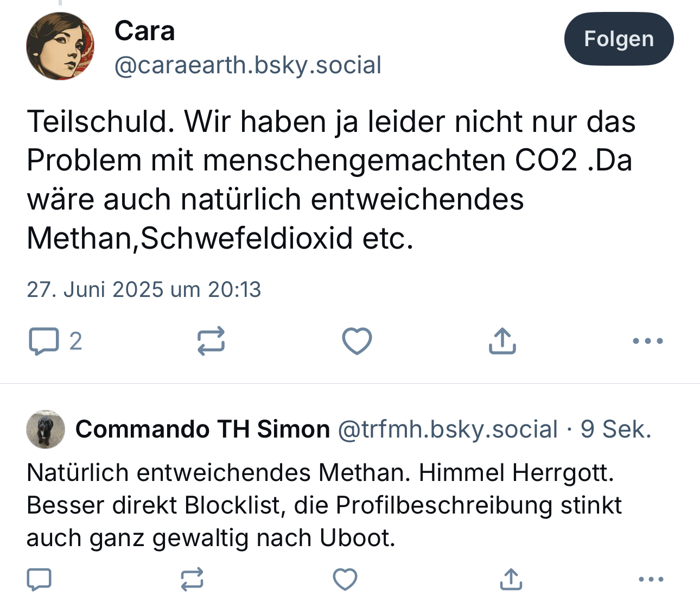
Task: Visit the @trfmh.bsky.social profile handle
Action: click(448, 429)
